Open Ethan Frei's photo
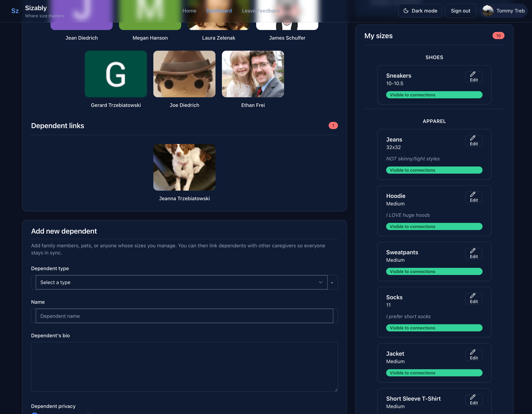Viewport: 532px width, 414px height. (x=253, y=74)
